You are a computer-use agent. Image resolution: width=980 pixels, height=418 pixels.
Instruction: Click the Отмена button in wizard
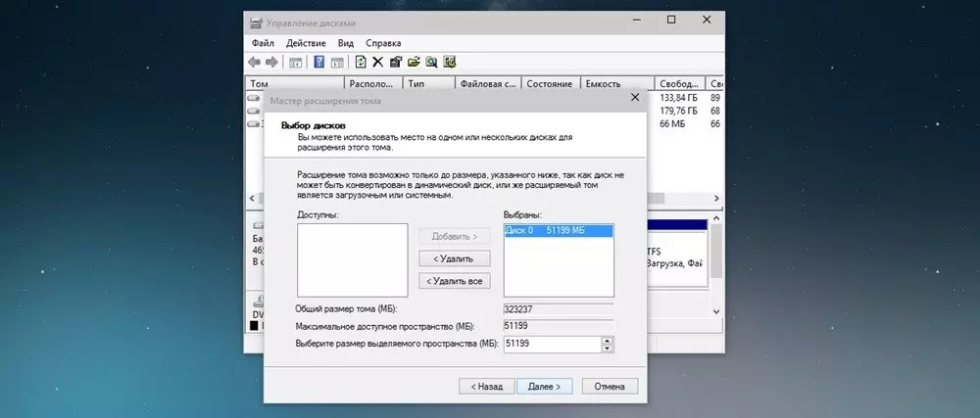pos(608,387)
